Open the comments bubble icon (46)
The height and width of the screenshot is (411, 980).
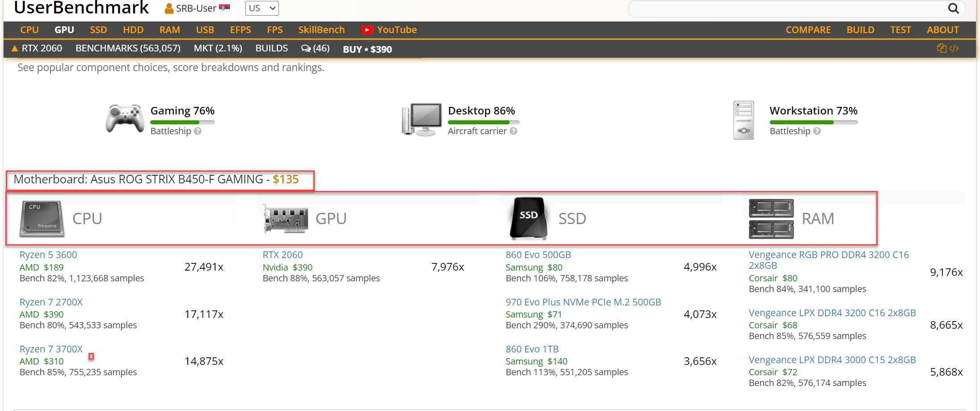point(306,48)
